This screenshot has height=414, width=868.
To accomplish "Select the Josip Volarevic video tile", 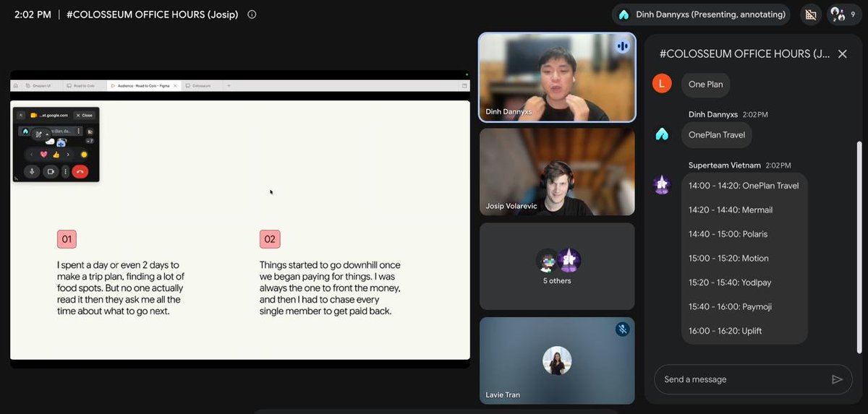I will coord(557,172).
